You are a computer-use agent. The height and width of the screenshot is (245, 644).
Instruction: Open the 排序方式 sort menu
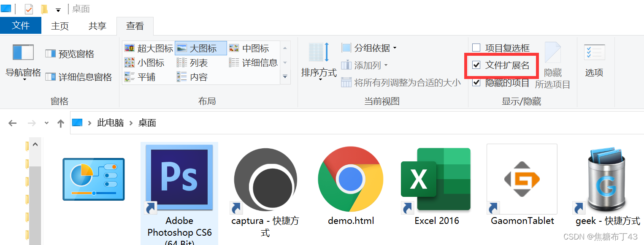point(319,62)
